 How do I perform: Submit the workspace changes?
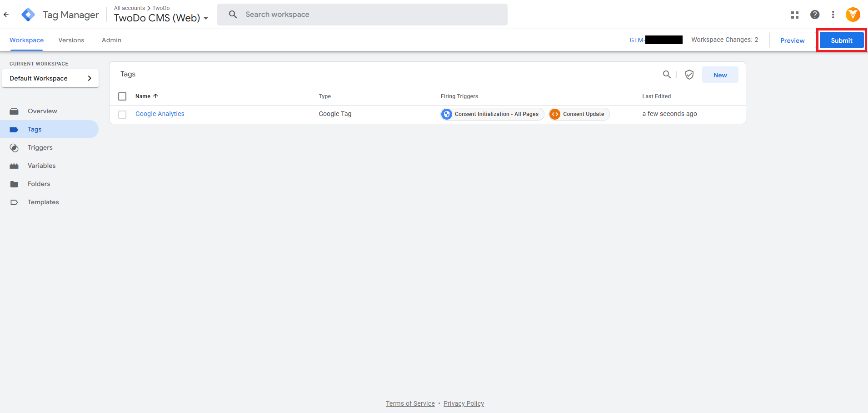click(x=841, y=40)
